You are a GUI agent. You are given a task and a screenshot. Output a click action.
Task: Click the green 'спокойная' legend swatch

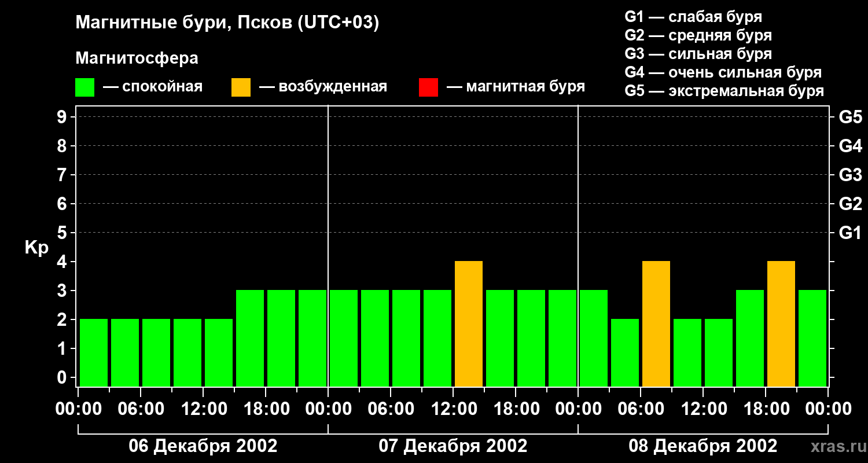84,87
